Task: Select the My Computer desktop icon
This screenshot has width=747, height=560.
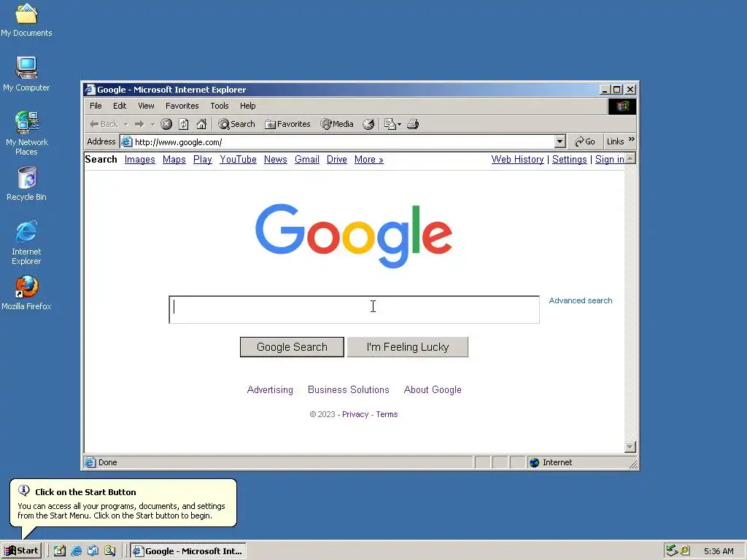Action: (x=27, y=74)
